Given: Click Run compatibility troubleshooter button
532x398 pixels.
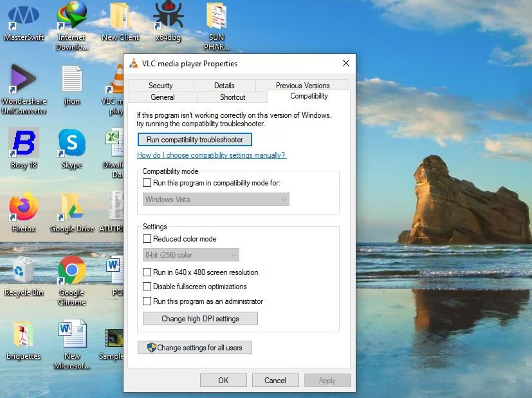Looking at the screenshot, I should [195, 140].
